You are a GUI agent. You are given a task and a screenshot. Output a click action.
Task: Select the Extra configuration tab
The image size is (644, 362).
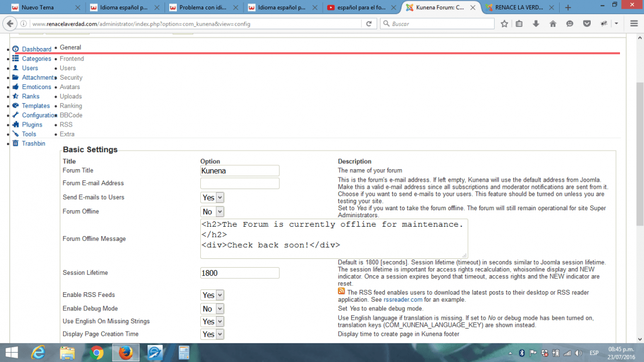point(67,134)
